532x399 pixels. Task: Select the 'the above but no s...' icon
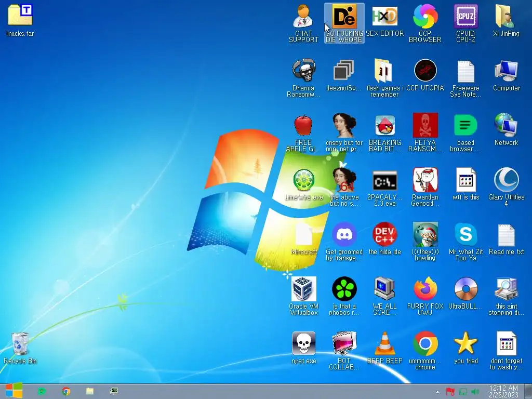(344, 180)
